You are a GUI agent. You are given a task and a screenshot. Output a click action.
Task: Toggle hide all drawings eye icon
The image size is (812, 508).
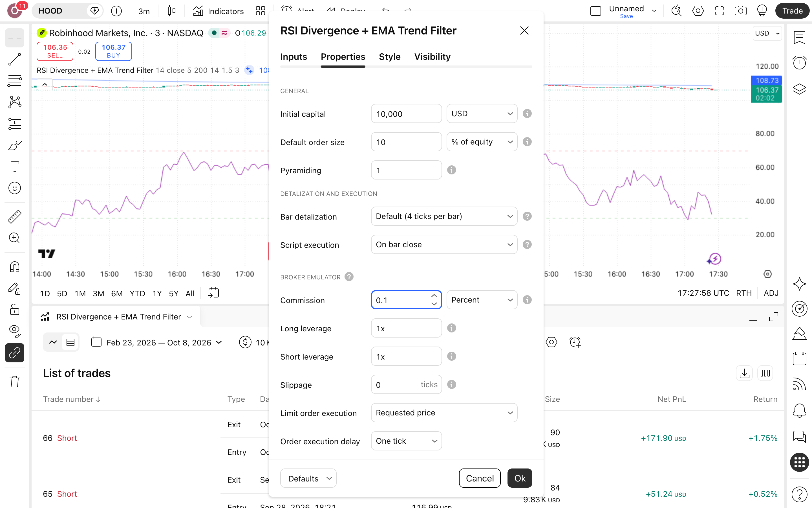coord(14,331)
